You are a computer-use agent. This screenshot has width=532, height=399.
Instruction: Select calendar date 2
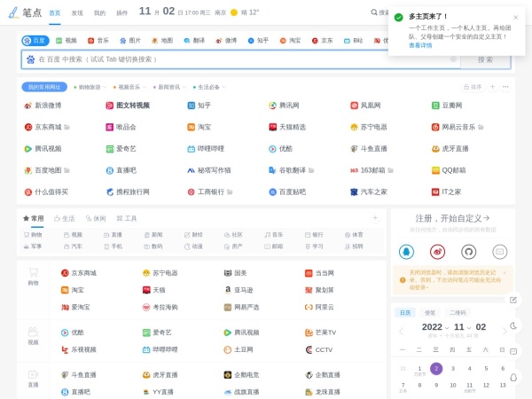click(436, 369)
